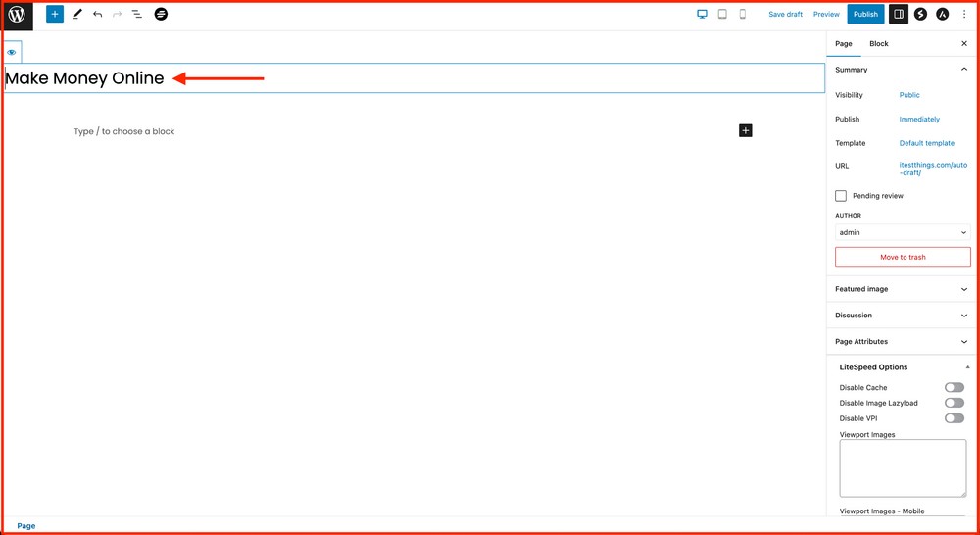
Task: Switch to Mobile preview icon
Action: pyautogui.click(x=743, y=15)
